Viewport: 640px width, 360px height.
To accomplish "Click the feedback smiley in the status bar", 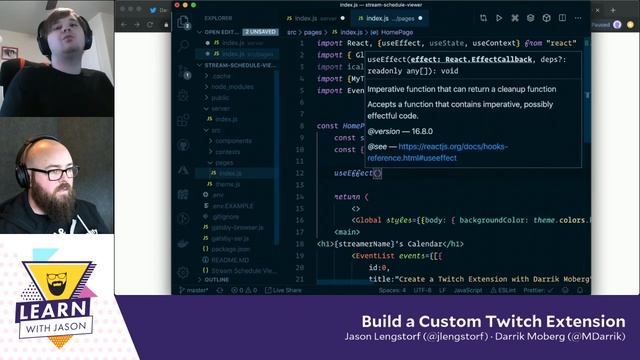I will point(565,290).
